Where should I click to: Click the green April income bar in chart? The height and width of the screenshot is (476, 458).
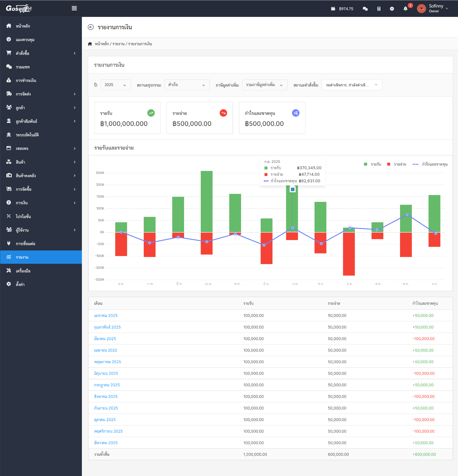tap(207, 201)
